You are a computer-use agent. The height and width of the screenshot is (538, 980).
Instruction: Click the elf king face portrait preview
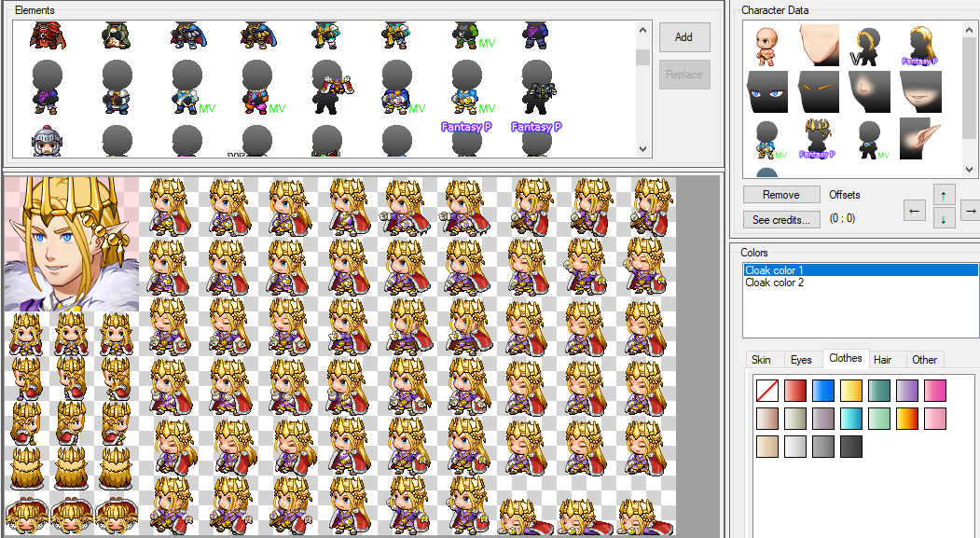point(71,243)
